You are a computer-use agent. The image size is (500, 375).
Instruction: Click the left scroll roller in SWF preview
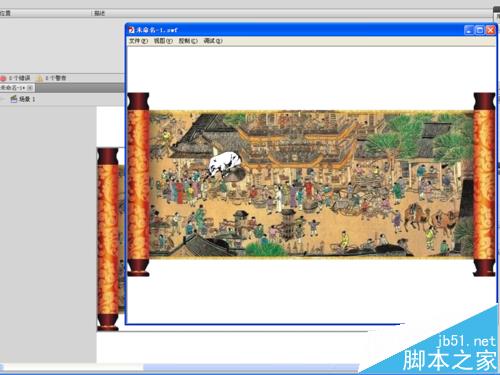[x=138, y=184]
